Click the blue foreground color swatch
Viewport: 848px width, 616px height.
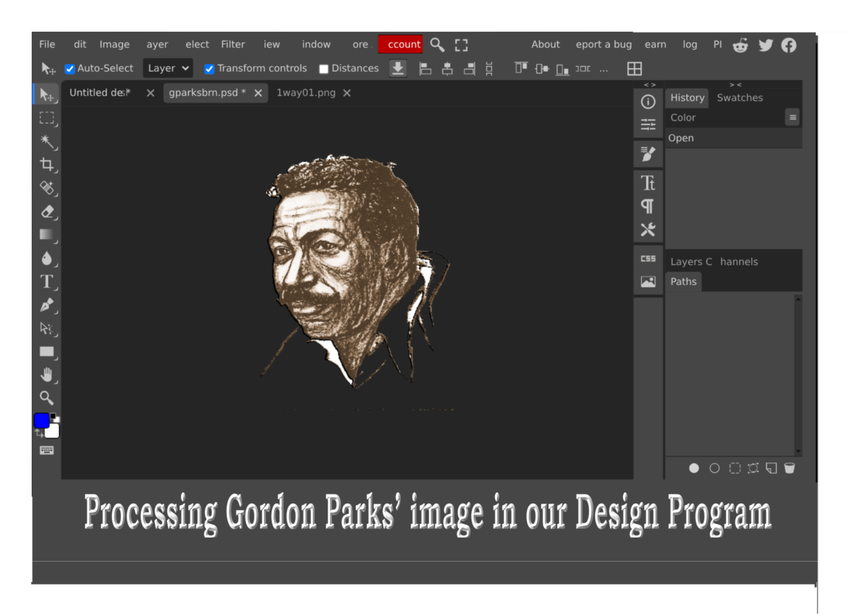pyautogui.click(x=41, y=420)
